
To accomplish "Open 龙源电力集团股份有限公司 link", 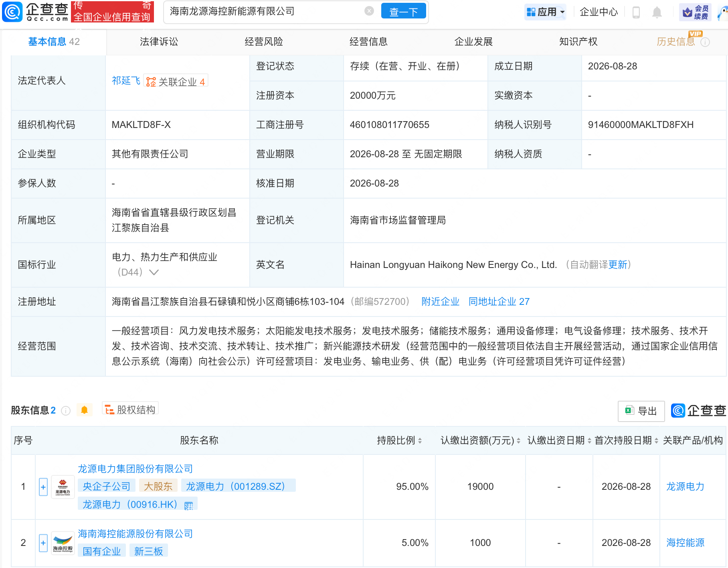I will 135,469.
